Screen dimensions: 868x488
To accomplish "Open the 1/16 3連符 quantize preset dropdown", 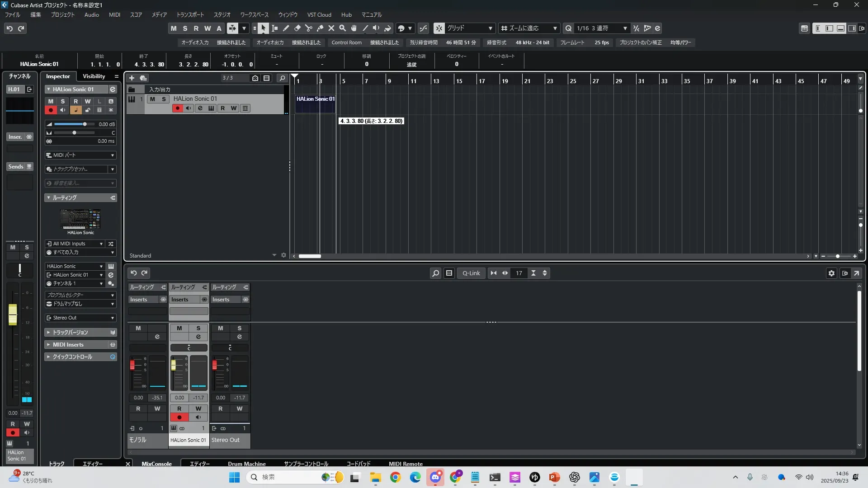I will [625, 28].
